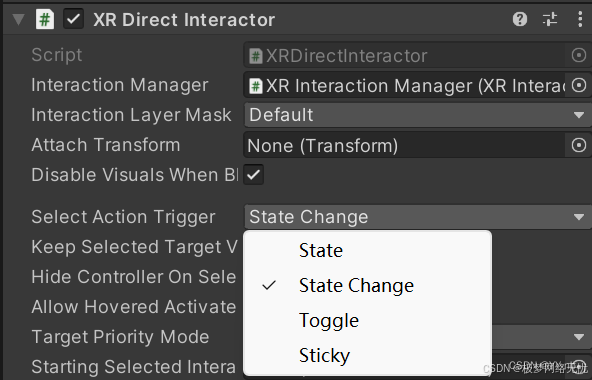Collapse the XR Direct Interactor foldout triangle
Viewport: 592px width, 380px height.
18,19
